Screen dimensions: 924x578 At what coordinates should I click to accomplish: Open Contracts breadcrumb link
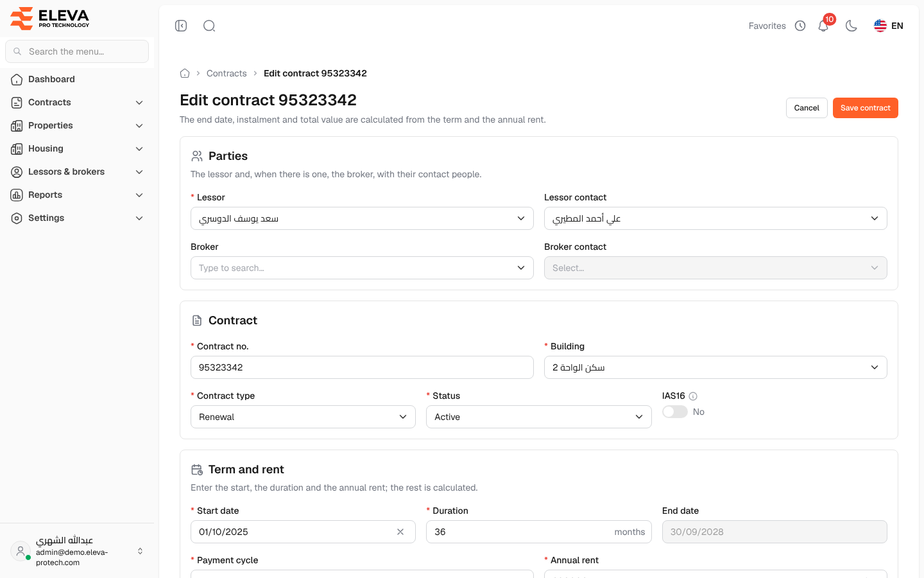pyautogui.click(x=227, y=73)
